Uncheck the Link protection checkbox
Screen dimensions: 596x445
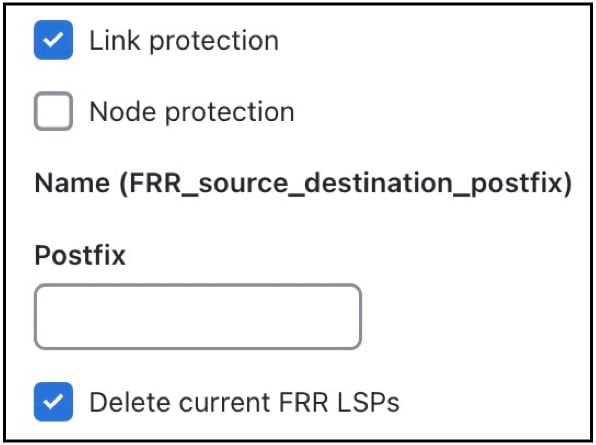[x=53, y=40]
